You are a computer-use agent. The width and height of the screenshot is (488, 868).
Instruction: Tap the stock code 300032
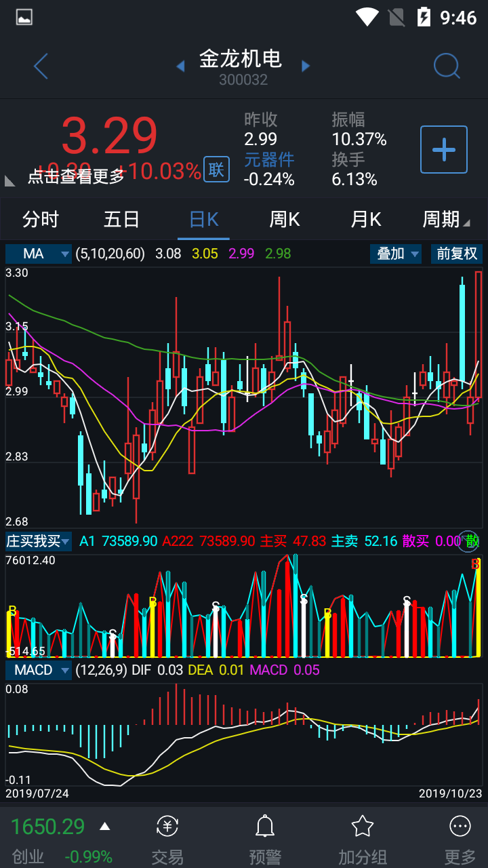click(x=243, y=80)
